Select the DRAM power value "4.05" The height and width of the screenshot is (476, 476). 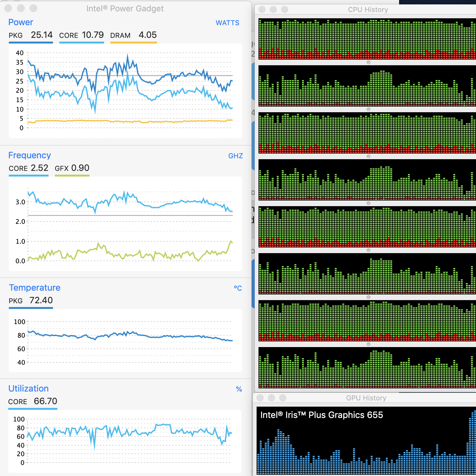148,35
